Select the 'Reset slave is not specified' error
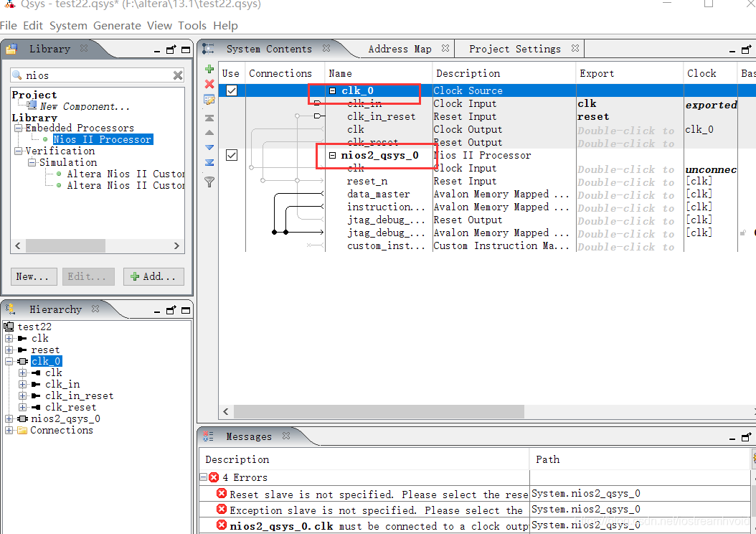The width and height of the screenshot is (756, 534). [379, 494]
